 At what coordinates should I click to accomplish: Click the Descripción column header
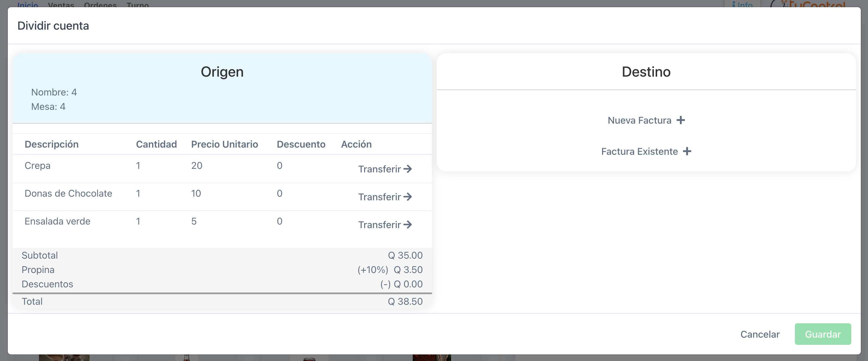[x=52, y=144]
